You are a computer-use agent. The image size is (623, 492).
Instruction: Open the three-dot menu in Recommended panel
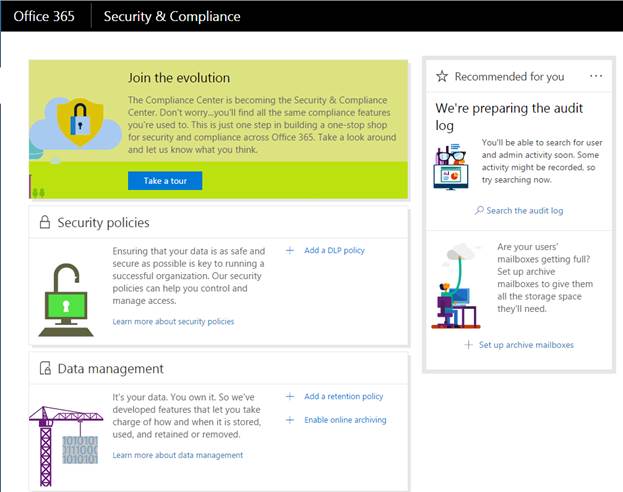596,76
